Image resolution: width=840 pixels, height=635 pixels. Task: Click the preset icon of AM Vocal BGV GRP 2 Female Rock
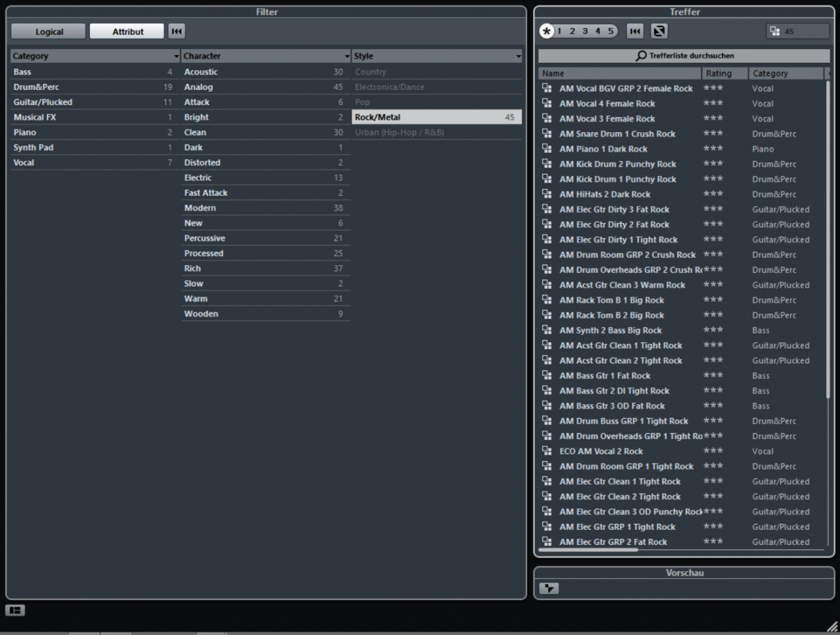547,88
